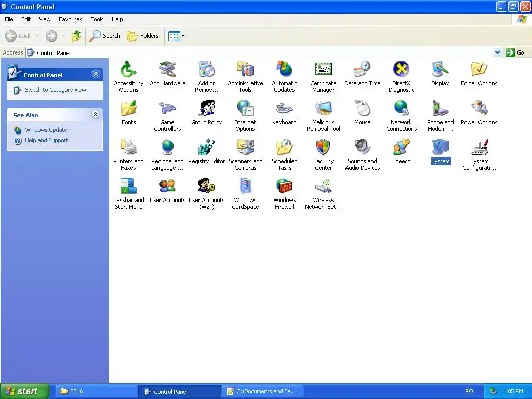Viewport: 532px width, 399px height.
Task: Open the Help menu
Action: pos(117,19)
